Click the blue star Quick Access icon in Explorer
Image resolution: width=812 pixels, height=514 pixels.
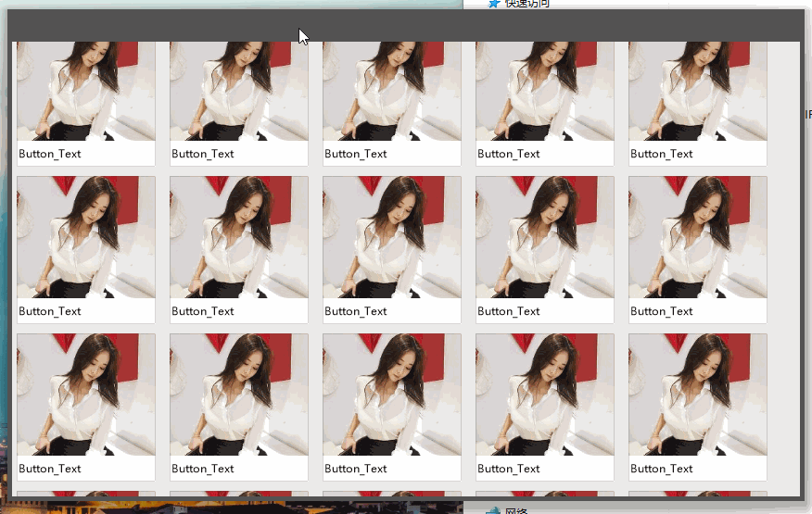coord(493,4)
